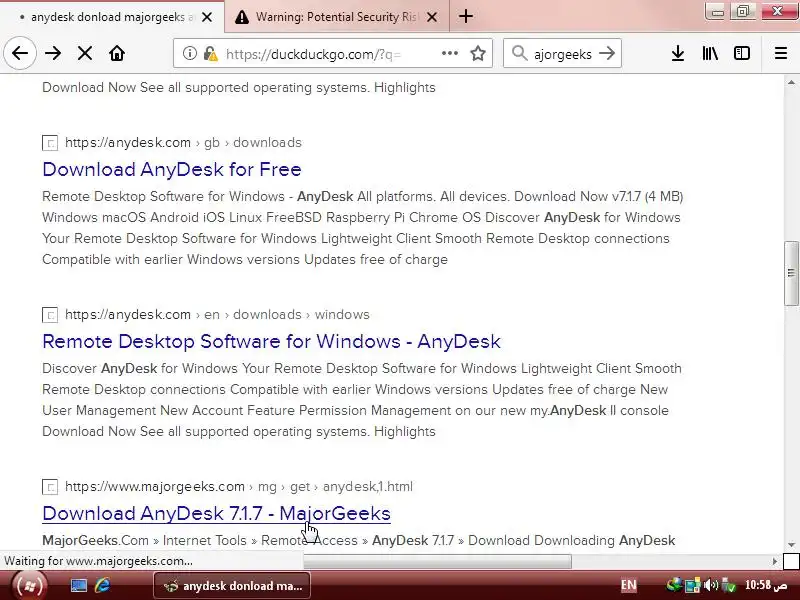Click the vertical scrollbar down arrow
This screenshot has height=600, width=800.
click(791, 544)
